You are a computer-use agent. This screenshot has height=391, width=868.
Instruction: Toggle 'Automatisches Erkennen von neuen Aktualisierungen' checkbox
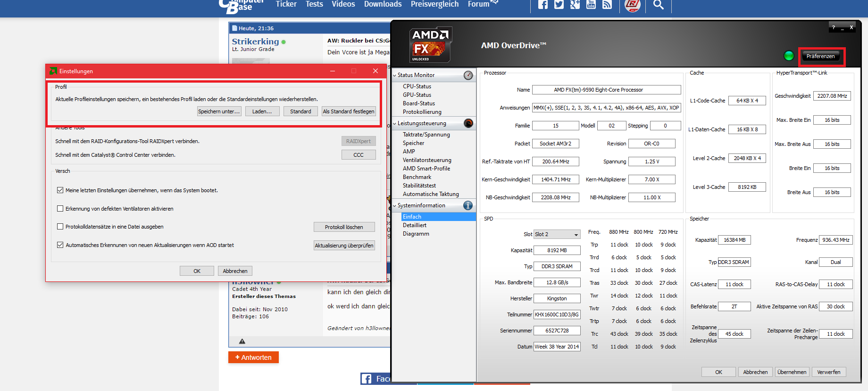60,245
